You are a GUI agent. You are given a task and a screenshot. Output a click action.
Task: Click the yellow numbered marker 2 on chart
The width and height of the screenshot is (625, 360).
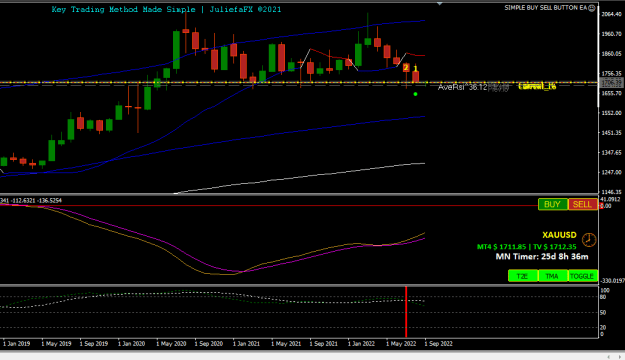[x=406, y=67]
